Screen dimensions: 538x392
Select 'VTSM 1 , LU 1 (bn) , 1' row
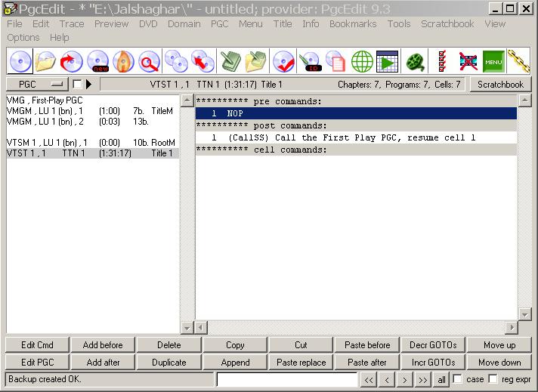tap(93, 142)
